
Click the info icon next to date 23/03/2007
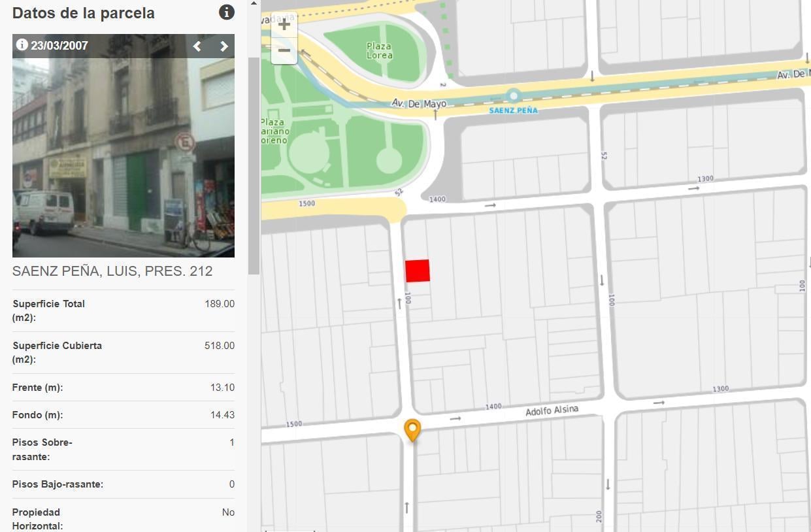click(22, 44)
